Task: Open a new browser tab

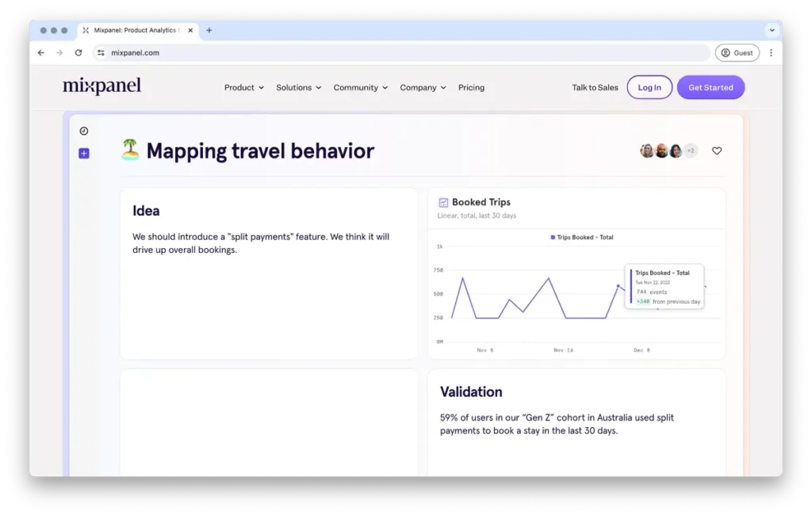Action: pyautogui.click(x=209, y=31)
